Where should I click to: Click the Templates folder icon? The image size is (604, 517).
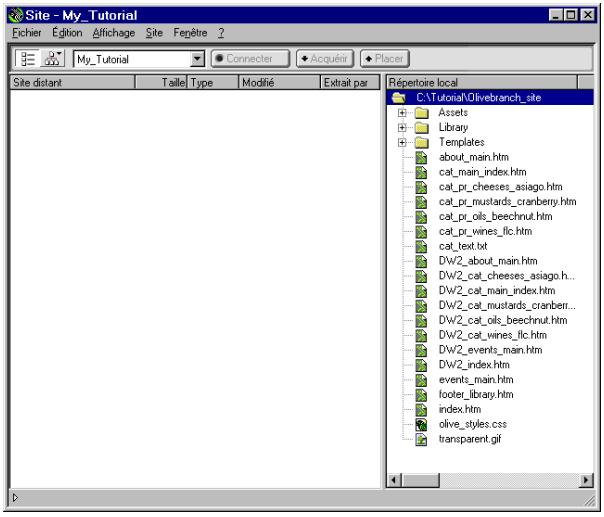(422, 143)
